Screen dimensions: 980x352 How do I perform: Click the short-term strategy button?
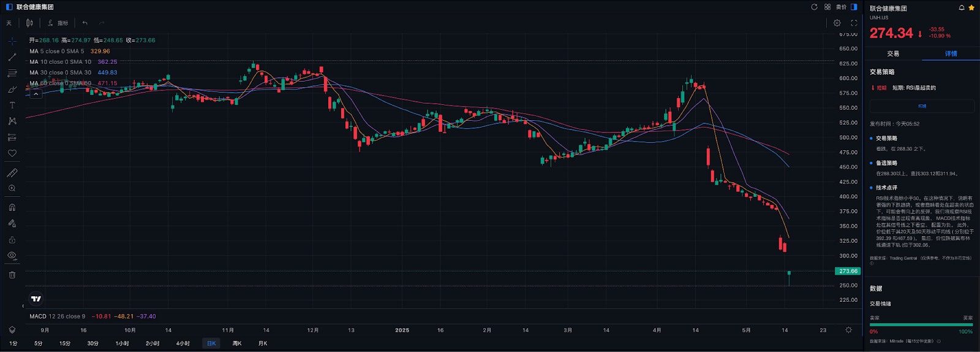tap(922, 106)
